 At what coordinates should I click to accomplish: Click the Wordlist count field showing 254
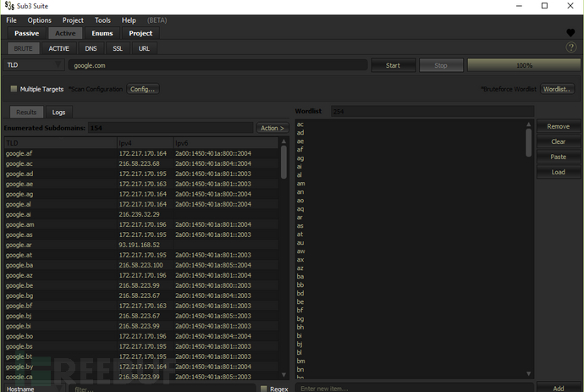[432, 112]
